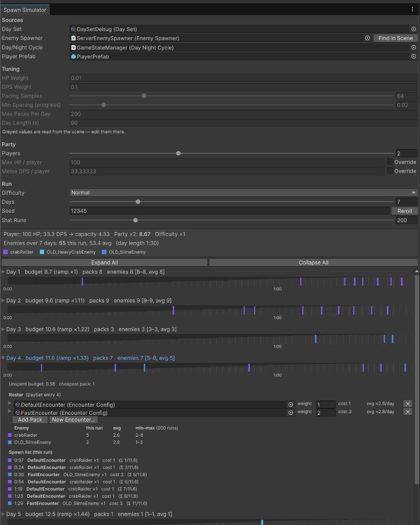The width and height of the screenshot is (420, 525).
Task: Click the Add Pack button
Action: [30, 420]
